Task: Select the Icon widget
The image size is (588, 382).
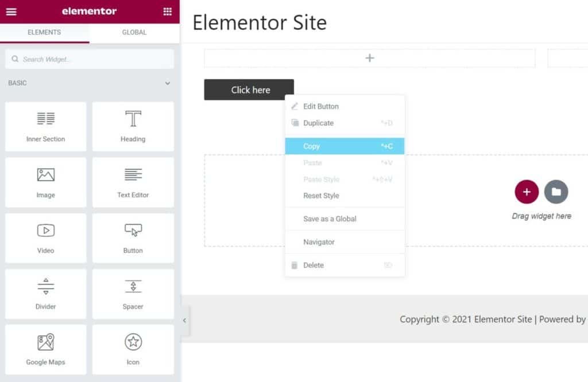Action: [133, 350]
